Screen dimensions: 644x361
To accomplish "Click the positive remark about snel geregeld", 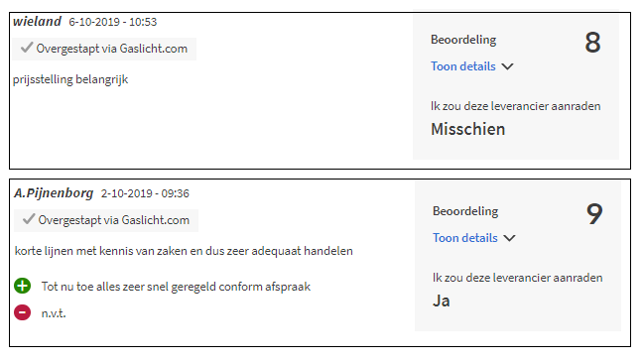I will [176, 287].
